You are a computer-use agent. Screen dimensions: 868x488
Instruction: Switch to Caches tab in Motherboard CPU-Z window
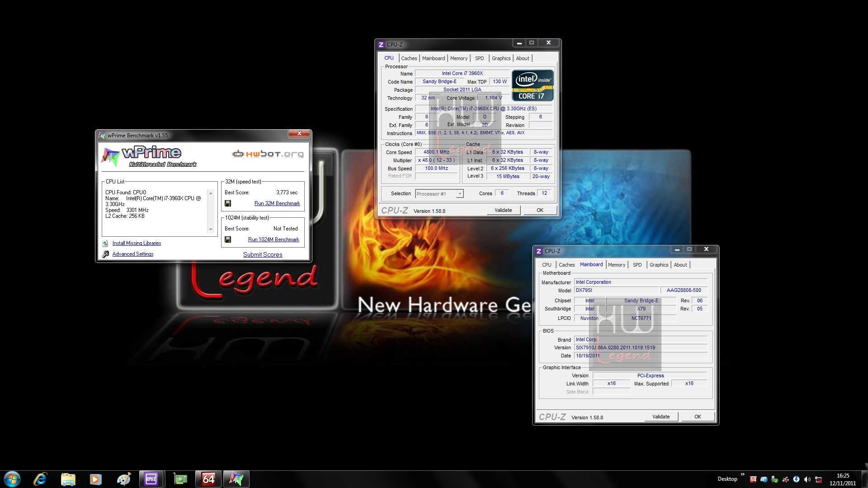tap(566, 265)
